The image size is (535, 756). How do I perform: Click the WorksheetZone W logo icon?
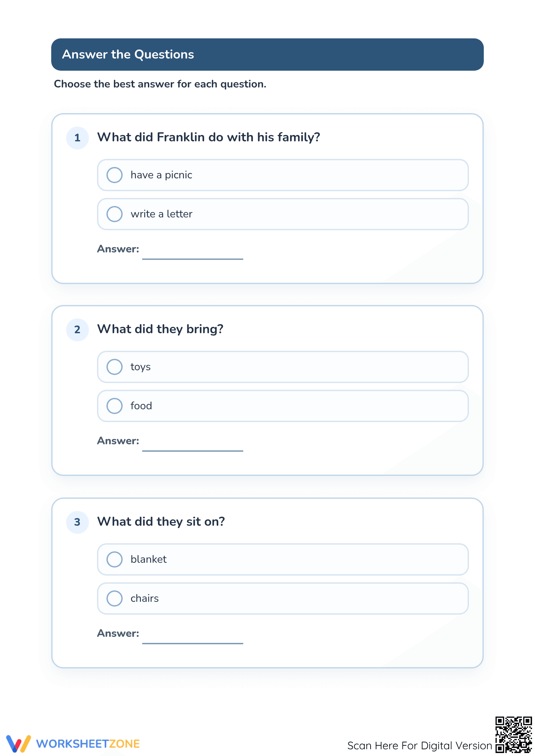point(19,744)
